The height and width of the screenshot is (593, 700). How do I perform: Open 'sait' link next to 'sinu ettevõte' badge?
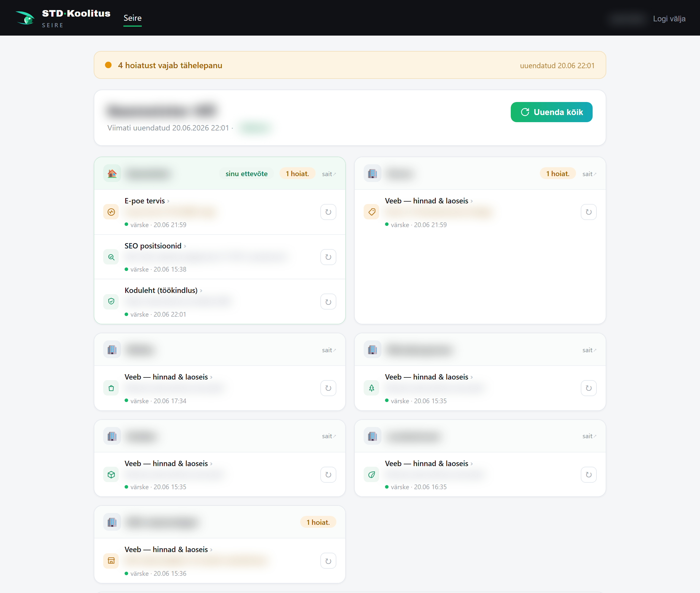(329, 174)
